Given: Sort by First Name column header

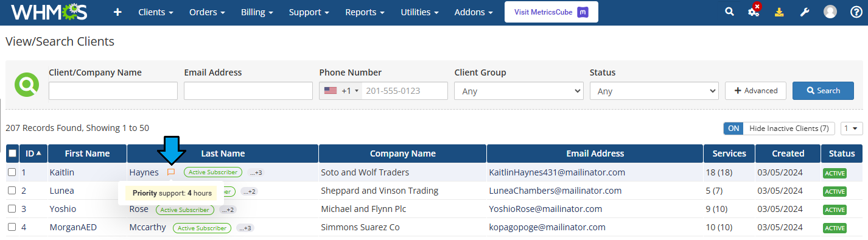Looking at the screenshot, I should [x=88, y=154].
